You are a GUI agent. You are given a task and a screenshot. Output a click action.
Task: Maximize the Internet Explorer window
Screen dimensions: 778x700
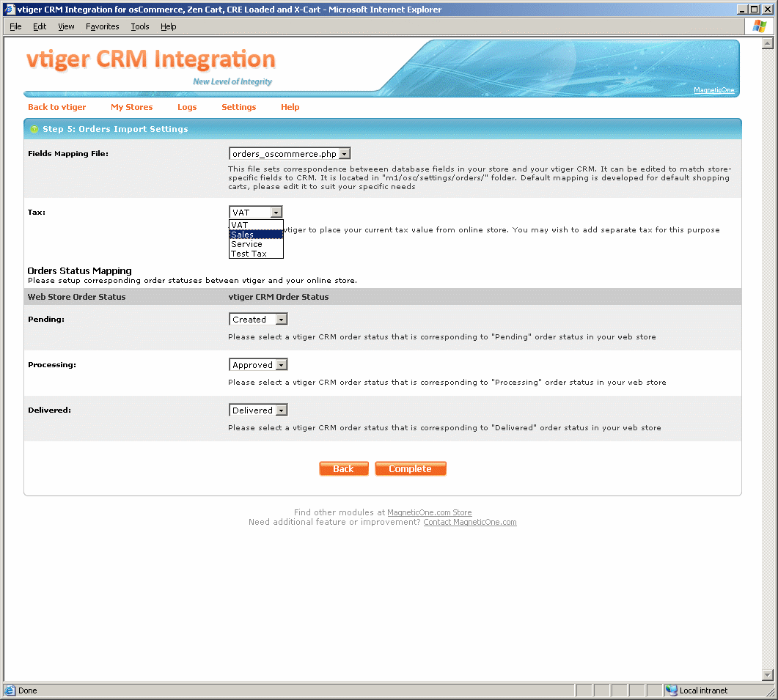755,9
